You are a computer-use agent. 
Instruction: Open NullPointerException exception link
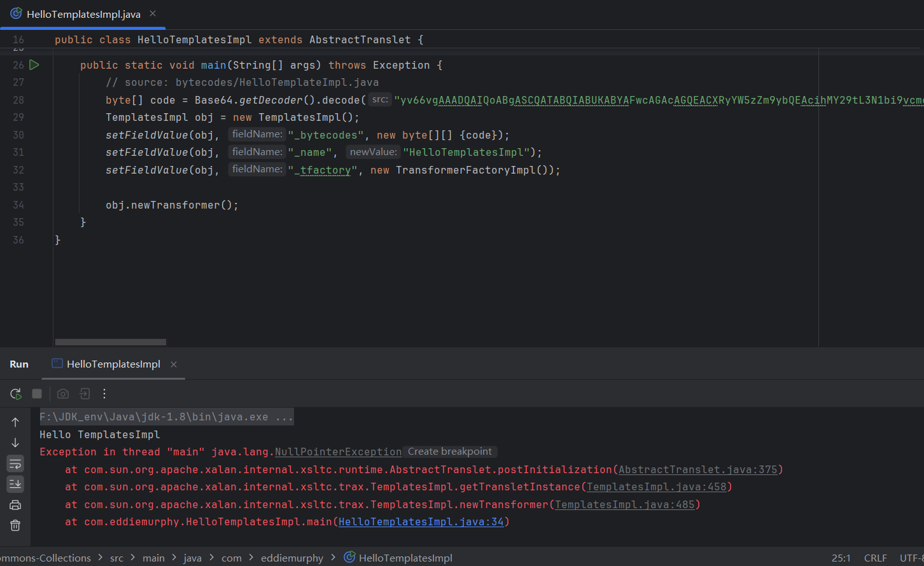[338, 452]
